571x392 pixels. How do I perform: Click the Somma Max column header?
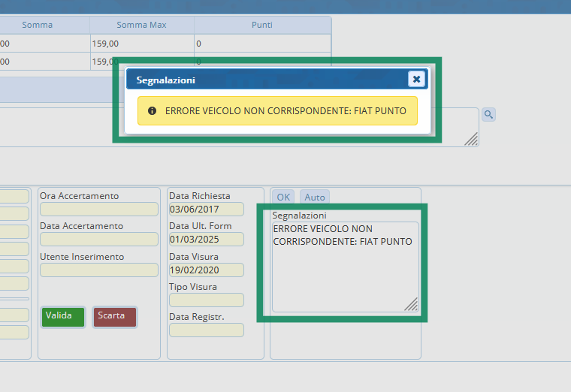point(142,25)
